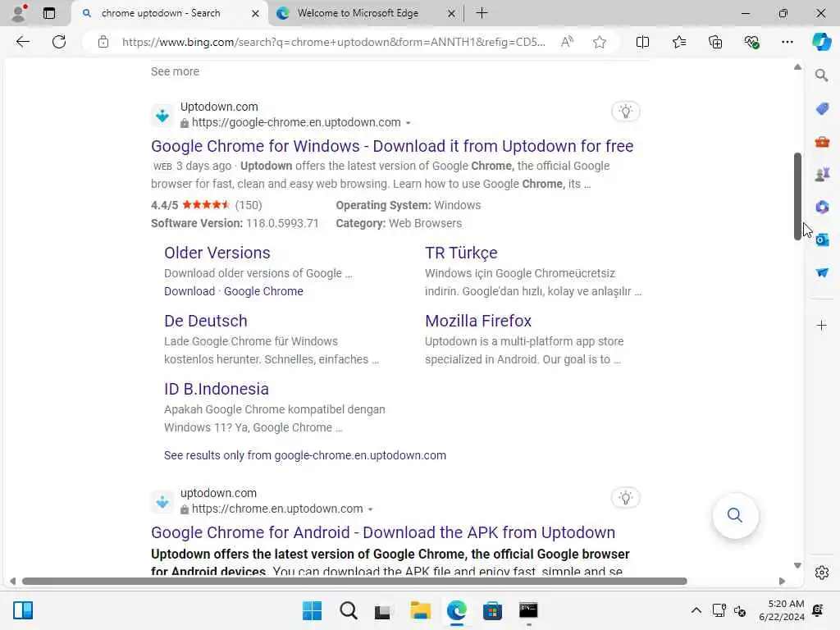Expand dropdown next to google-chrome.en.uptodown.com URL
The image size is (840, 630).
click(x=409, y=123)
